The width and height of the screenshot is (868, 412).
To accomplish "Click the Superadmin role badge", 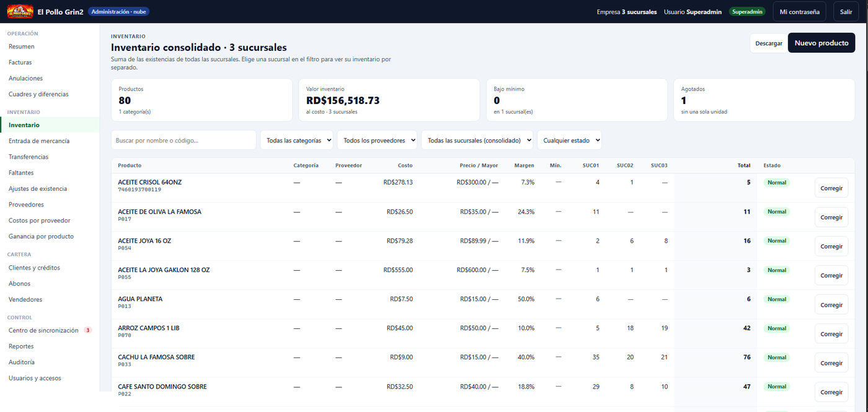I will point(747,12).
